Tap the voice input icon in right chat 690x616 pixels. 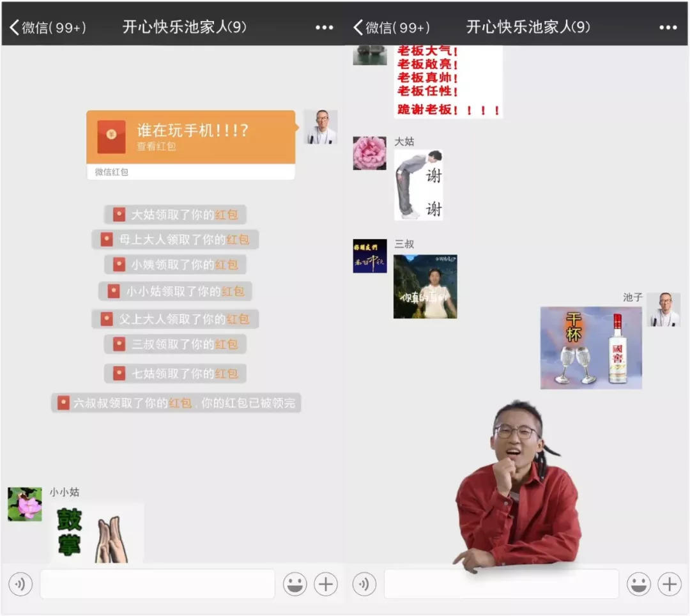click(364, 584)
